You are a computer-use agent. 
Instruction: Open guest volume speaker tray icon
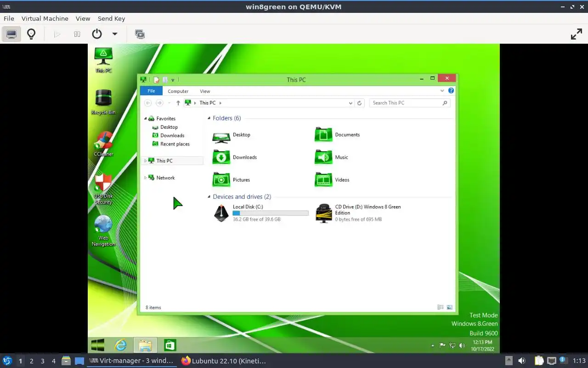(462, 345)
